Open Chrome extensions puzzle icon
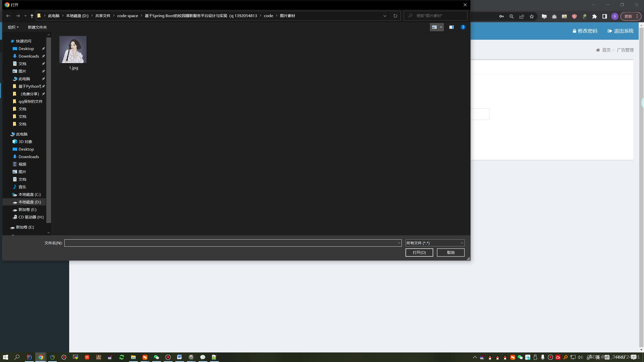Screen dimensions: 644x362 point(594,17)
